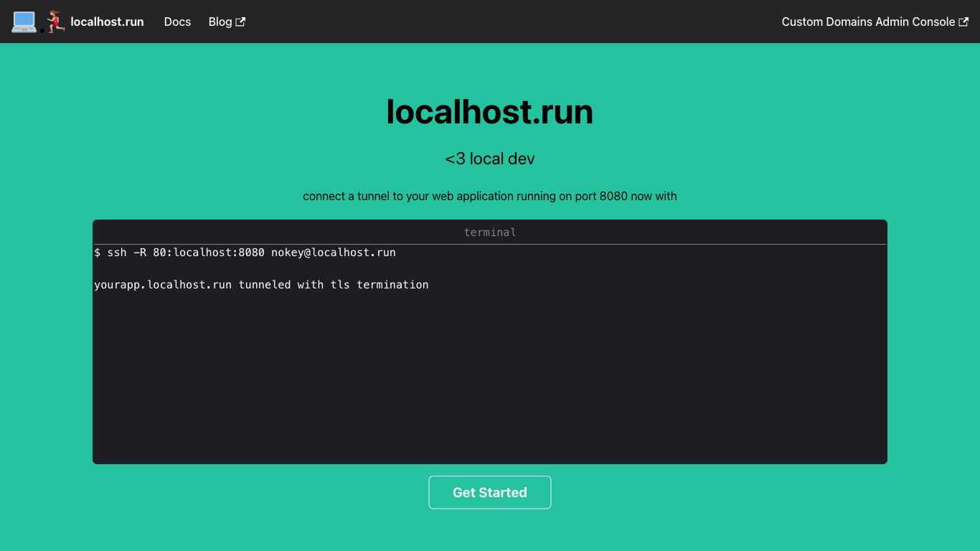Click the external-link icon after Admin Console

[963, 22]
